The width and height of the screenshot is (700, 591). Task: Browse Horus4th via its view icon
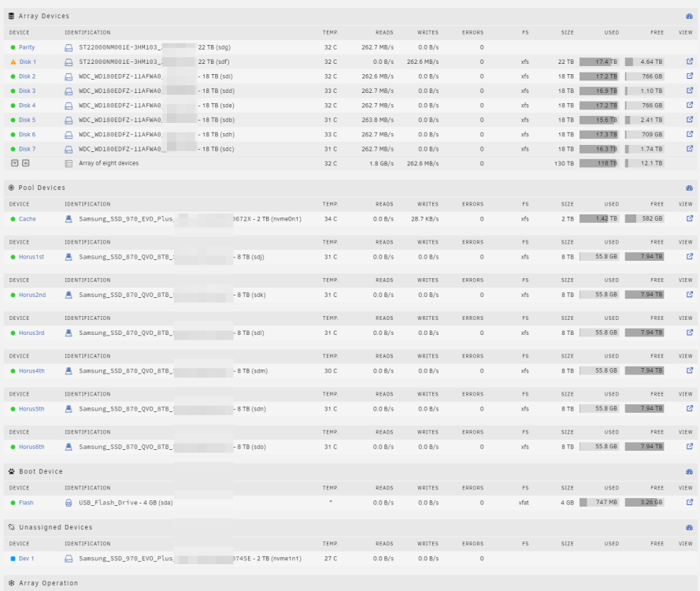(690, 370)
